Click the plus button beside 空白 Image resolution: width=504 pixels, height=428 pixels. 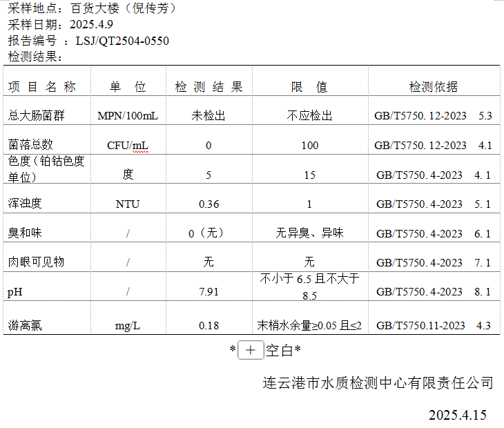click(x=251, y=350)
